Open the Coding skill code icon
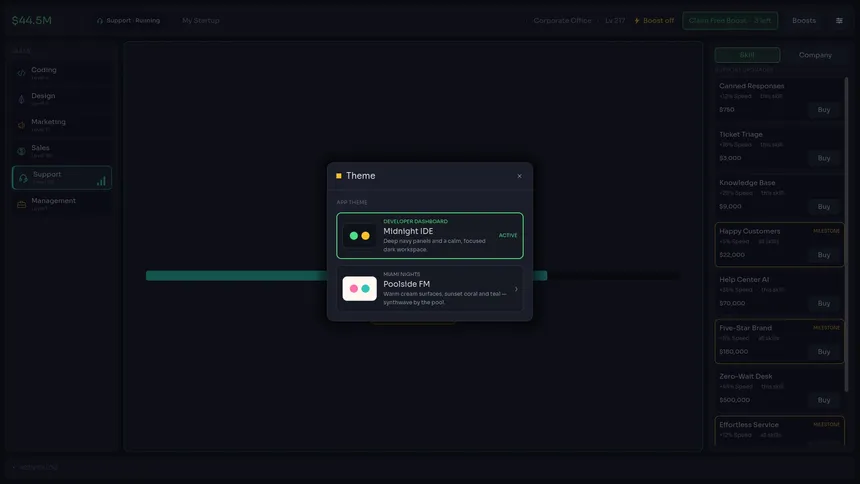The height and width of the screenshot is (484, 860). tap(21, 72)
